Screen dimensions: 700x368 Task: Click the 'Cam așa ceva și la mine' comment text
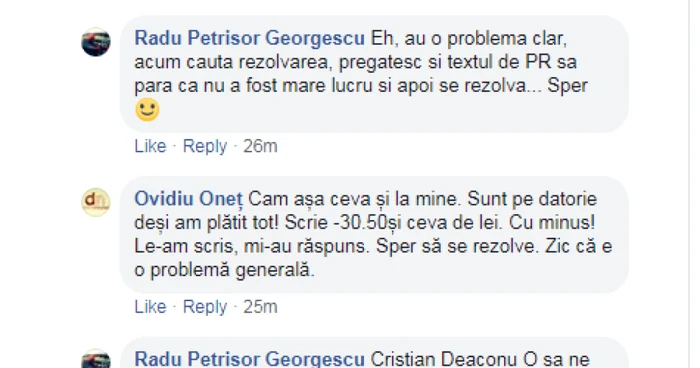[x=354, y=199]
